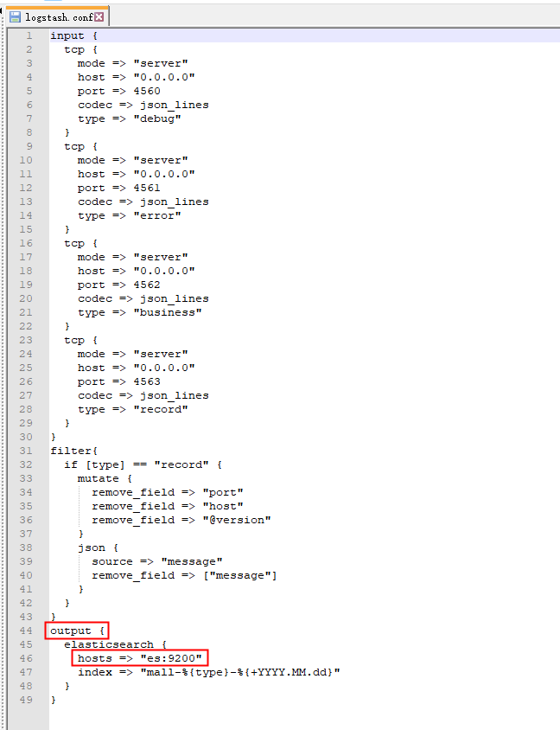This screenshot has height=730, width=560.
Task: Click the if [type] == "record" condition line
Action: (x=143, y=464)
